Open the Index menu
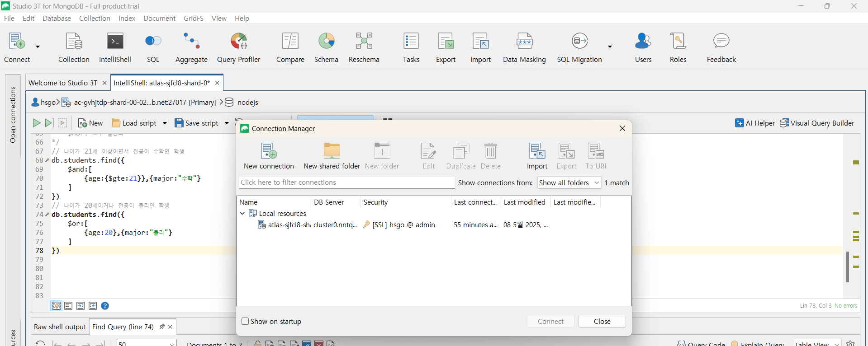Screen dimensions: 868x346 127,18
